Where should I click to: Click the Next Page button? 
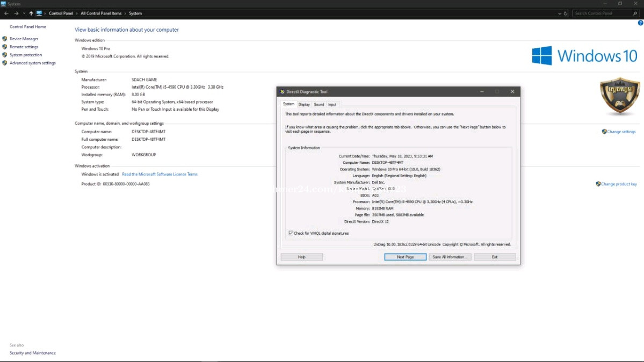click(405, 257)
